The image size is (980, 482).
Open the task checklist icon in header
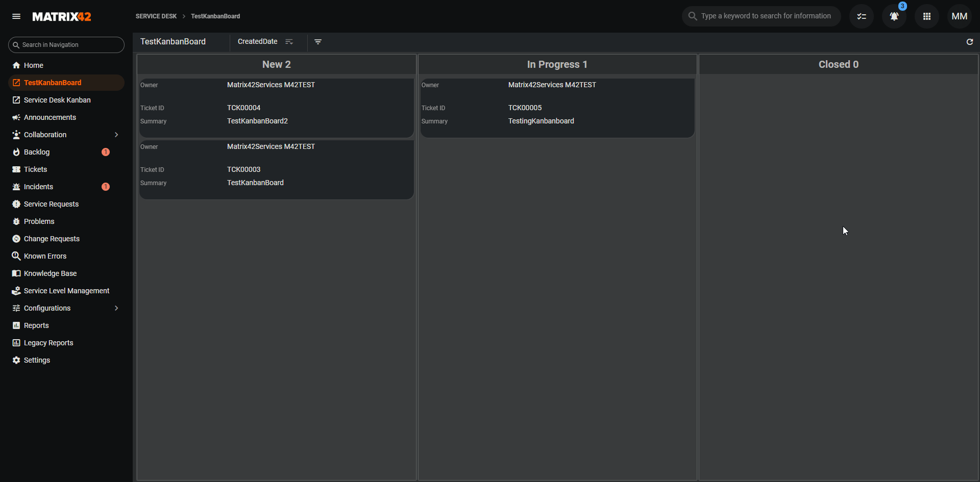(x=862, y=16)
